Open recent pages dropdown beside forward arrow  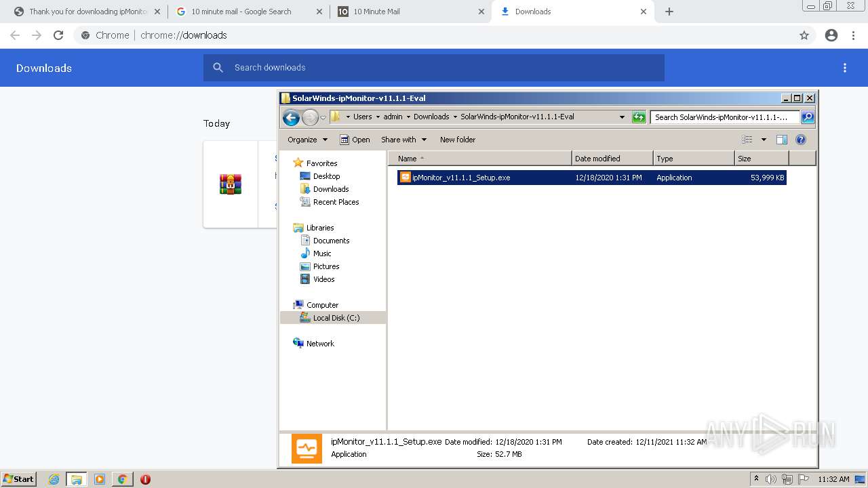pyautogui.click(x=323, y=117)
